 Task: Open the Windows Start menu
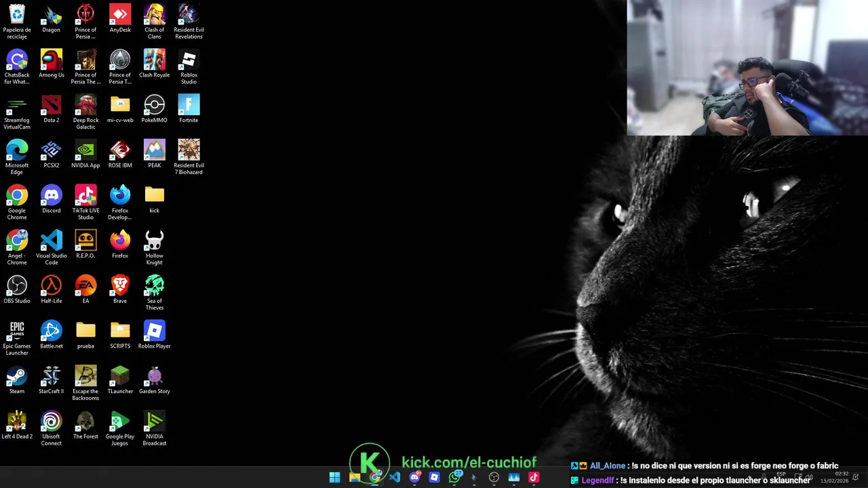click(334, 477)
